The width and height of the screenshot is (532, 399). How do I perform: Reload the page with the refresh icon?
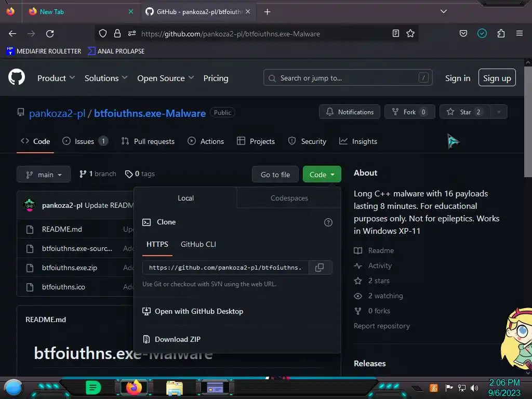(50, 34)
